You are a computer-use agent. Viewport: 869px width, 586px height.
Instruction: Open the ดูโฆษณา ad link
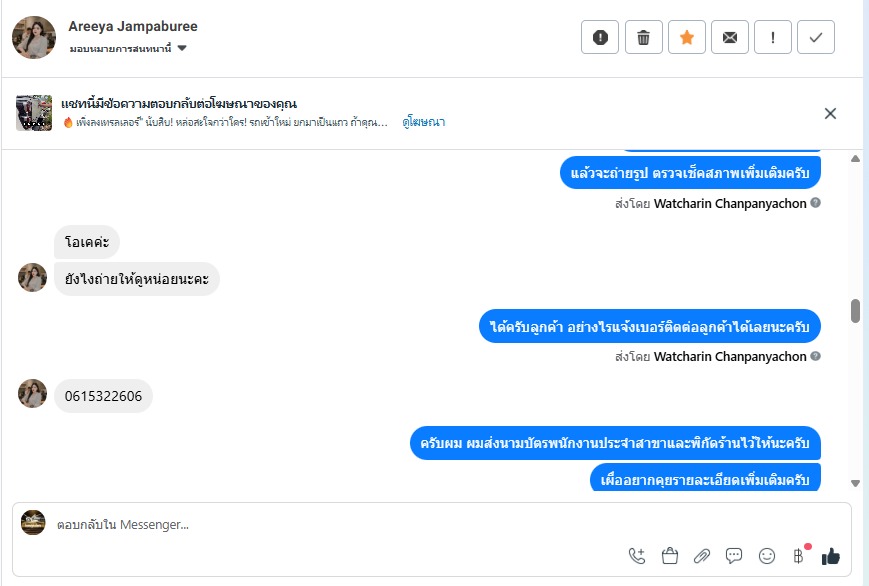423,122
